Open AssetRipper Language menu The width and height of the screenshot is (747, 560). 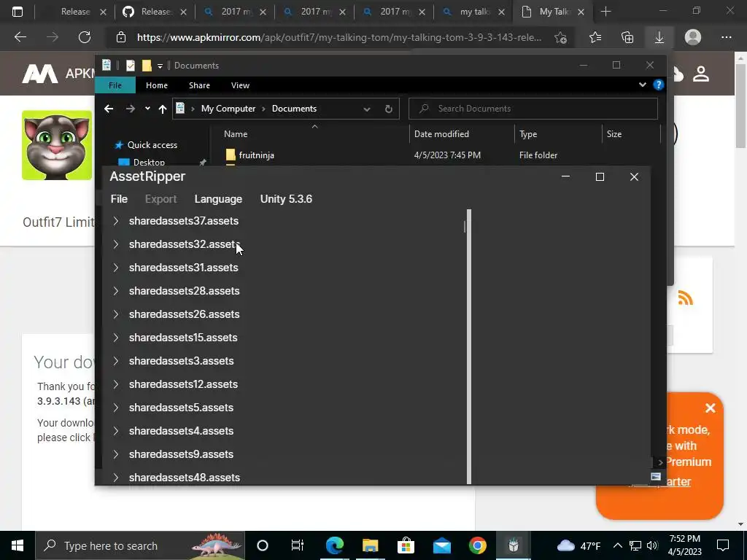218,199
